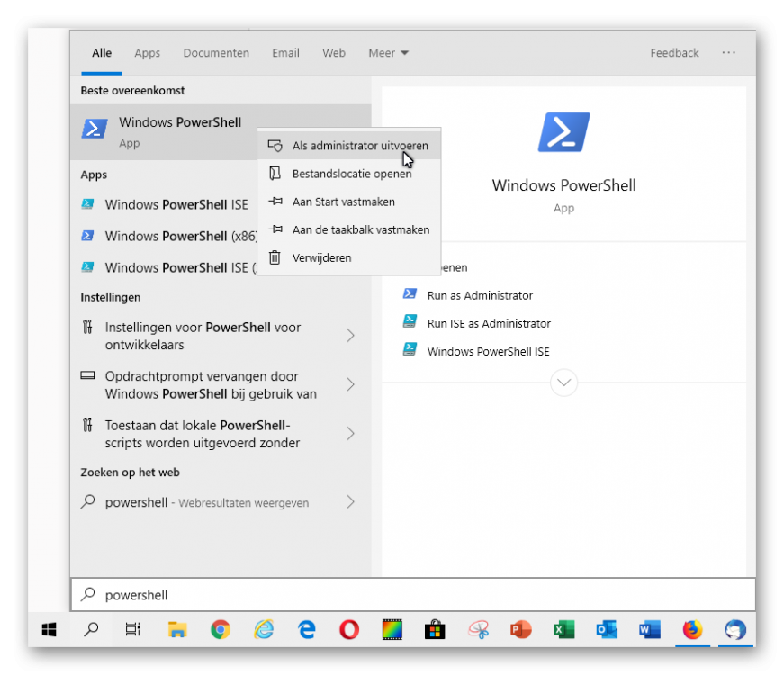Screen dimensions: 784x675
Task: Open the Windows Start button
Action: (49, 629)
